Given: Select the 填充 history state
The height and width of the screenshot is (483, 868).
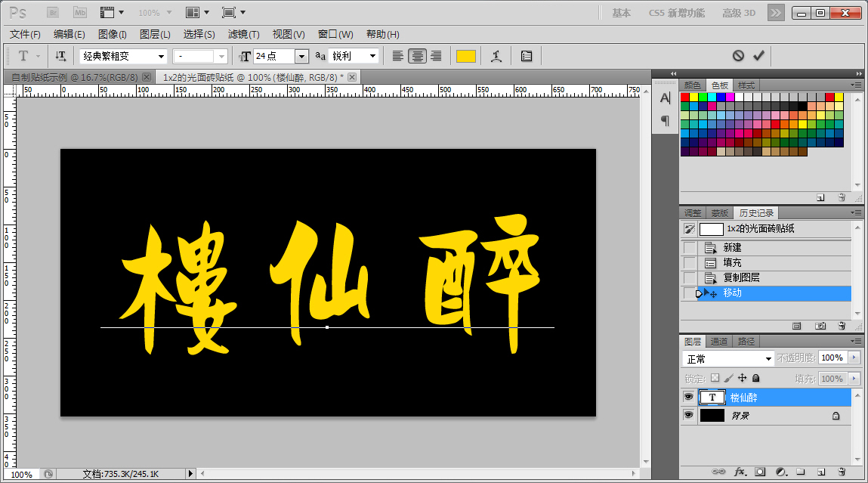Looking at the screenshot, I should coord(765,262).
